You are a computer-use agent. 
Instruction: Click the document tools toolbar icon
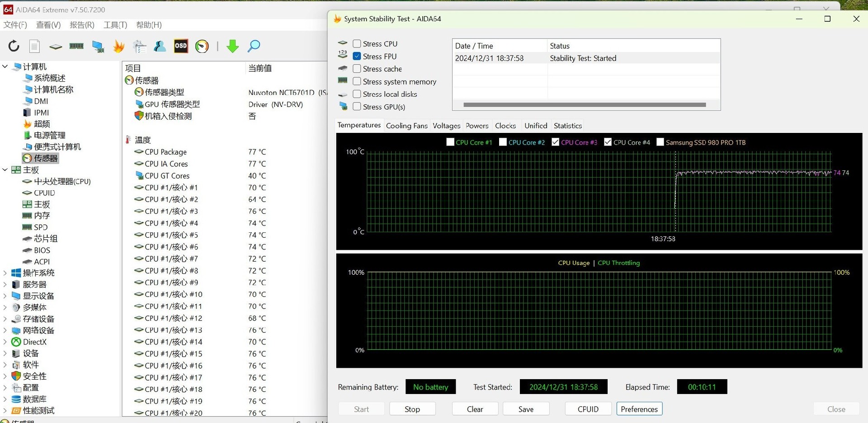(x=139, y=46)
